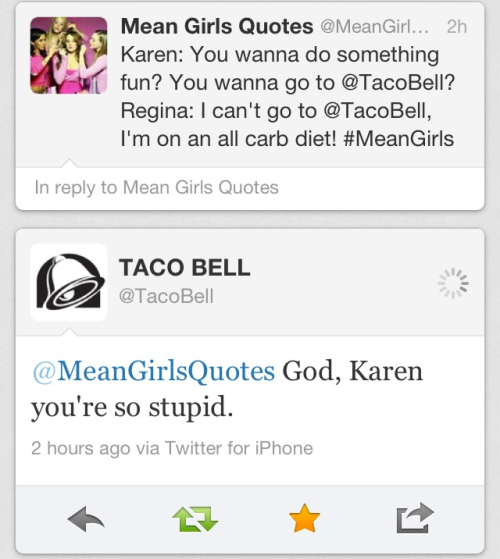The image size is (500, 559).
Task: Tap '2 hours ago via Twitter for iPhone'
Action: (172, 448)
